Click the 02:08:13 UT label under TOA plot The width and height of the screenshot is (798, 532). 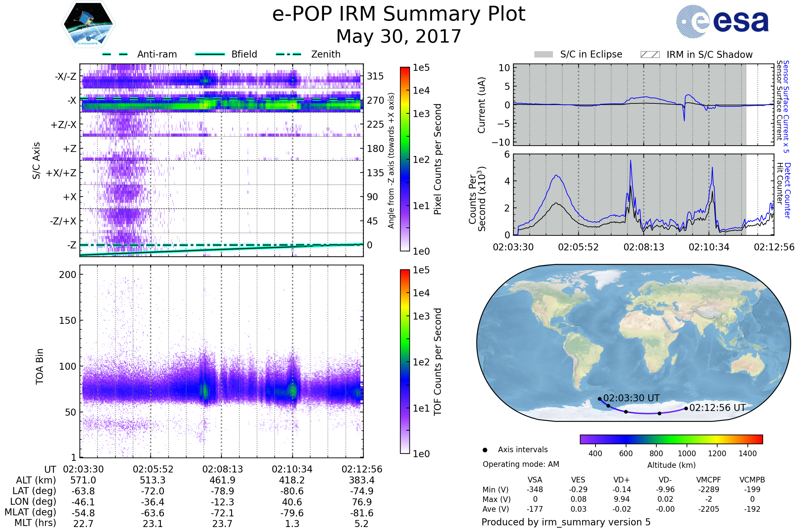(x=222, y=469)
